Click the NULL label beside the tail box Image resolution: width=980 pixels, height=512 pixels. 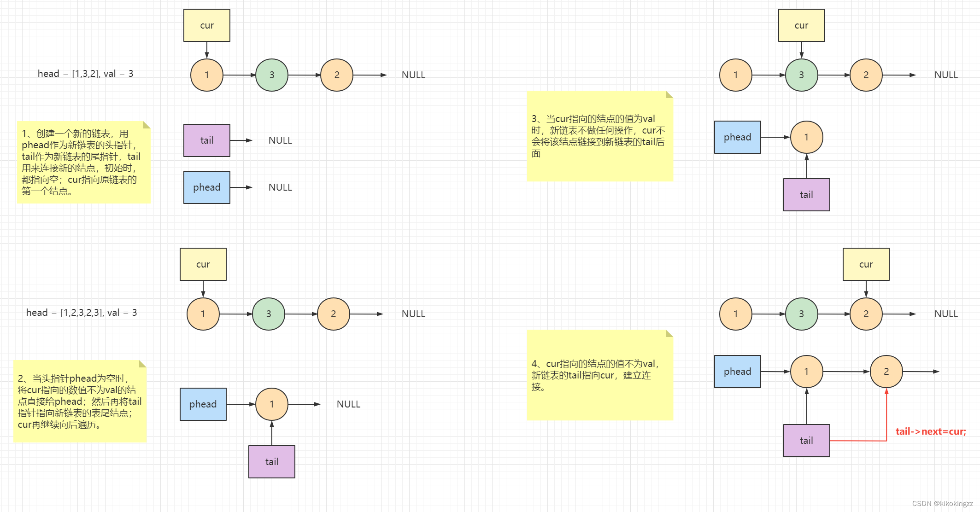[x=280, y=140]
